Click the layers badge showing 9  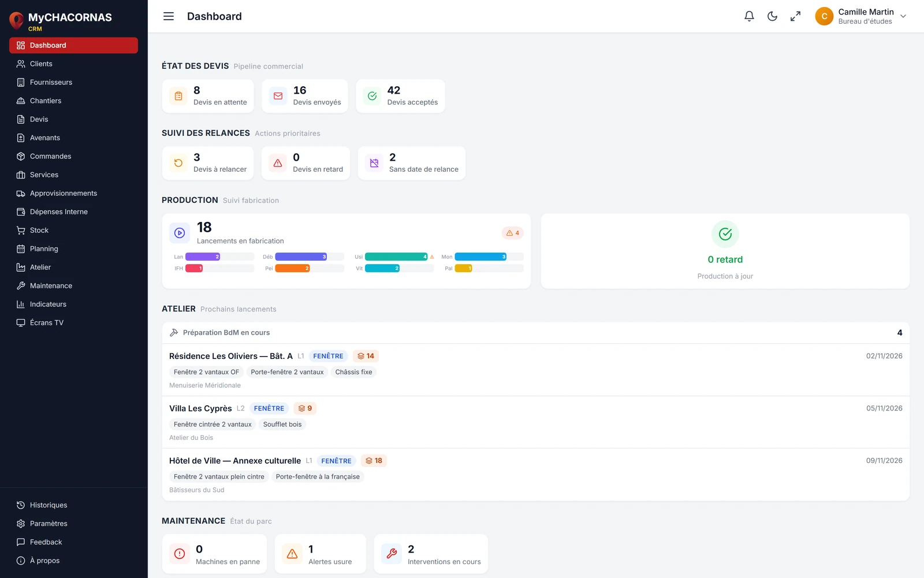(305, 409)
